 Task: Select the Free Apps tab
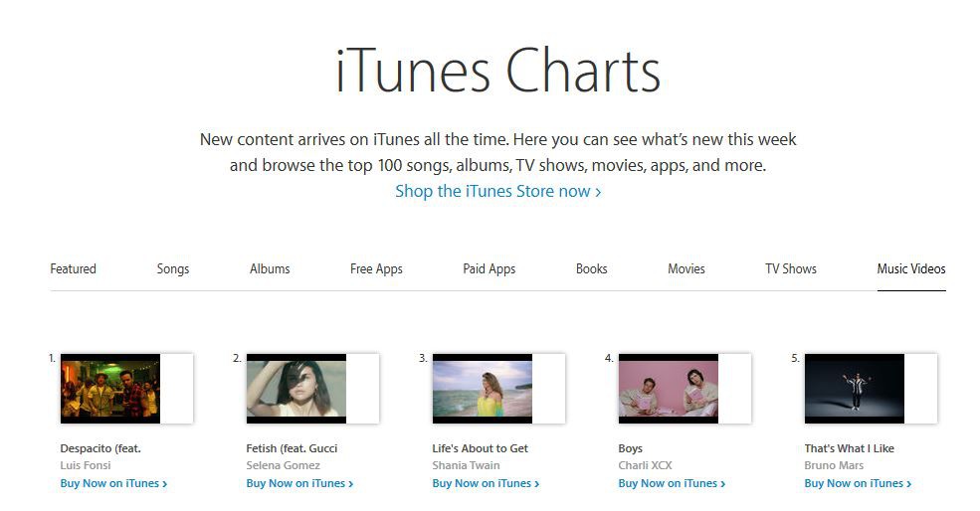click(376, 268)
